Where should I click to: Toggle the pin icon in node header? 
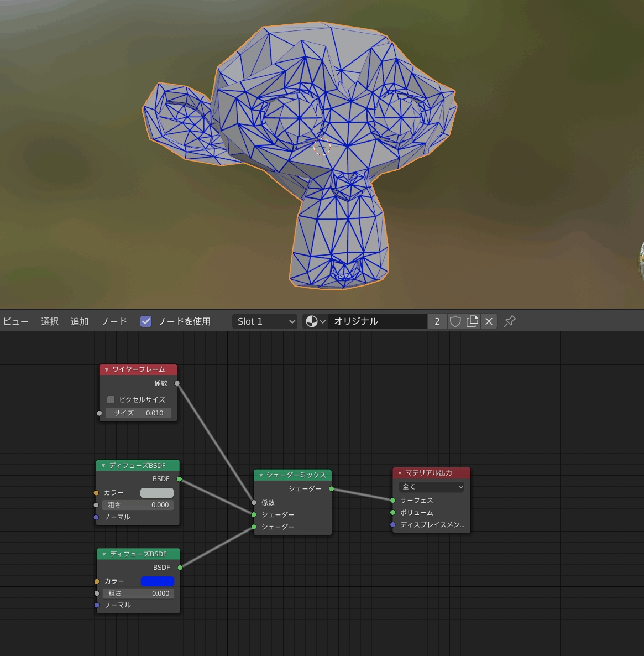pyautogui.click(x=510, y=321)
